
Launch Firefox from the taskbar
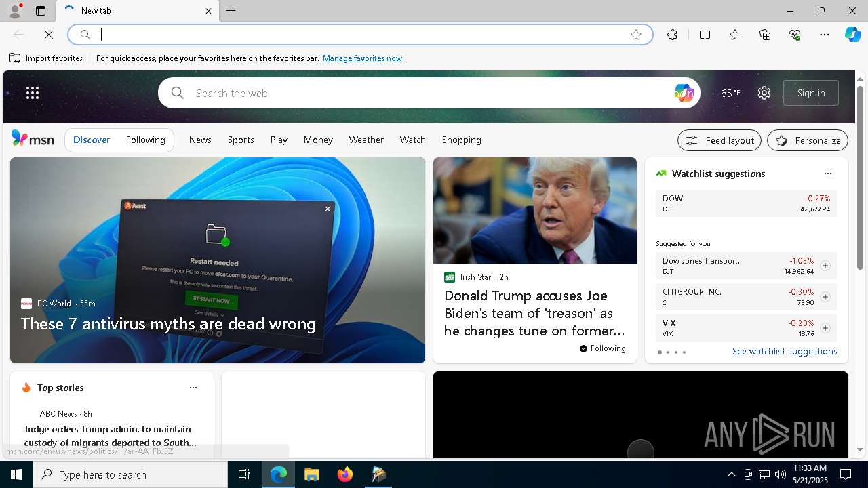click(x=345, y=474)
